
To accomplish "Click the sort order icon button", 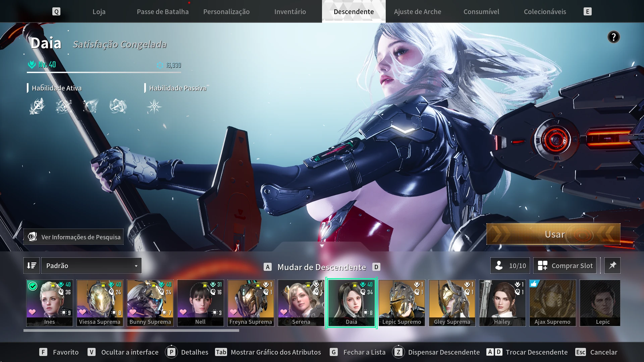I will point(32,265).
